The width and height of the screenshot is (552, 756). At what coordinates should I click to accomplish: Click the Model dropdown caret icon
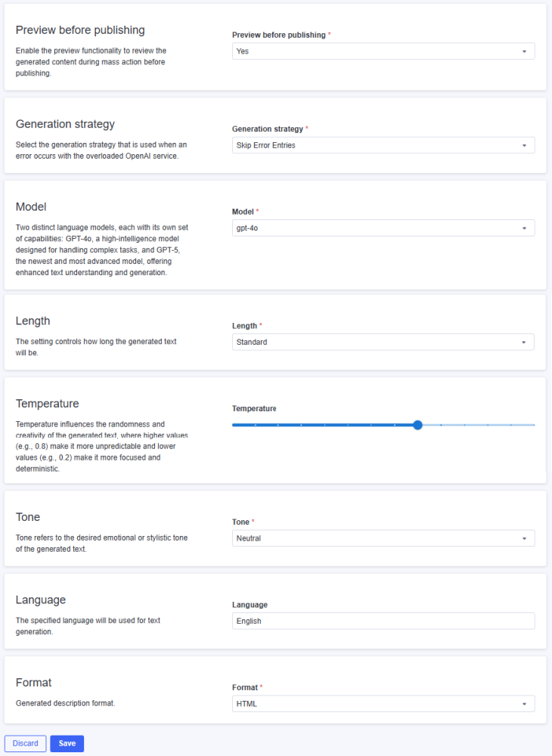click(x=524, y=228)
